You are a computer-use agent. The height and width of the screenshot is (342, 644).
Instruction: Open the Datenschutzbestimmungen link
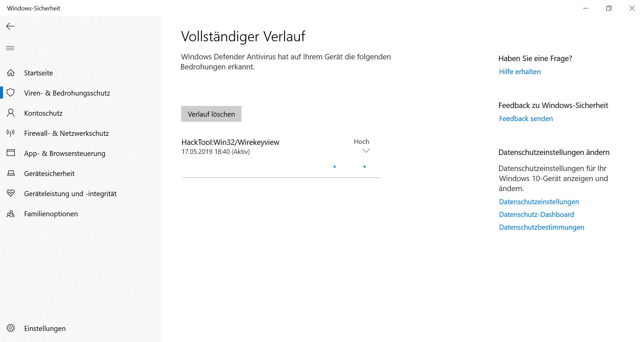[x=541, y=227]
